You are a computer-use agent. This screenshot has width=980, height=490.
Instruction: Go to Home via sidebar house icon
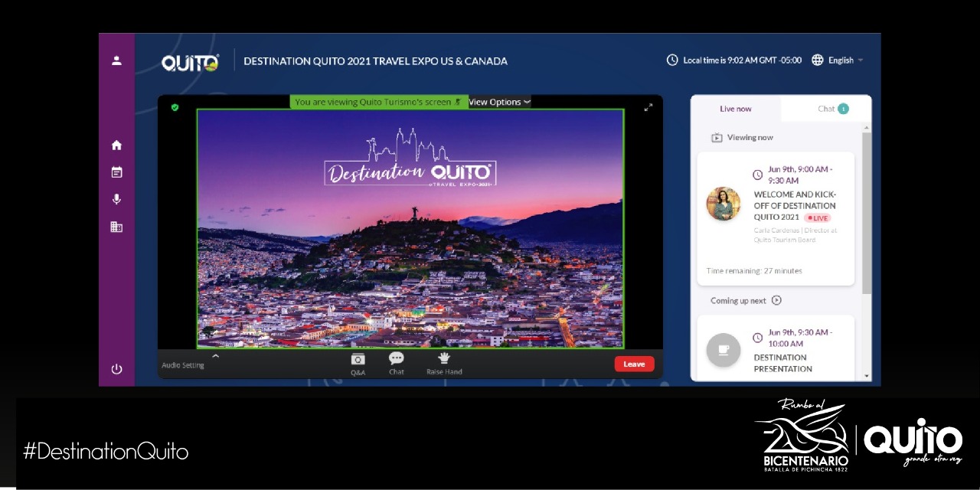116,145
